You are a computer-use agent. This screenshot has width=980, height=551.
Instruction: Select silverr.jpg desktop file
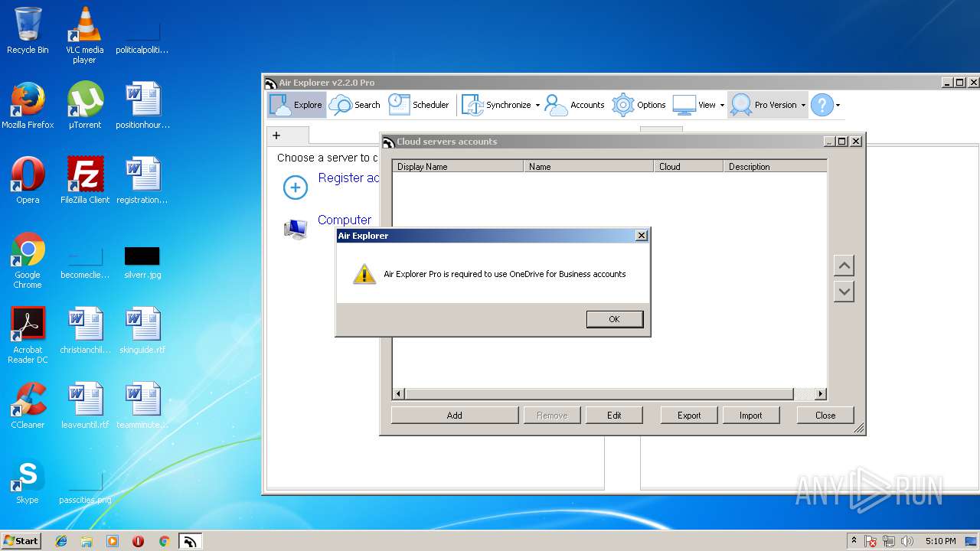(x=142, y=262)
